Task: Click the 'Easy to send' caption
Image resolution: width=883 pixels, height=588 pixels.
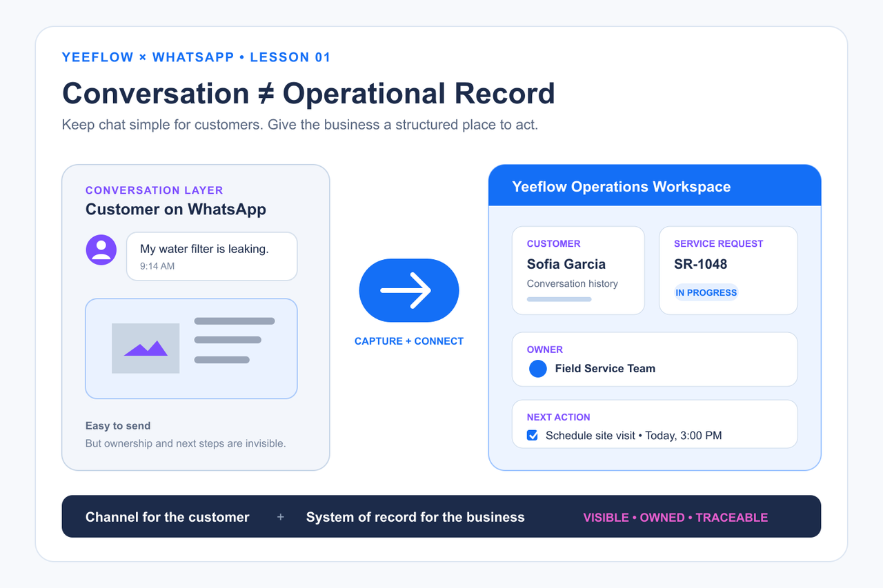Action: click(x=118, y=426)
